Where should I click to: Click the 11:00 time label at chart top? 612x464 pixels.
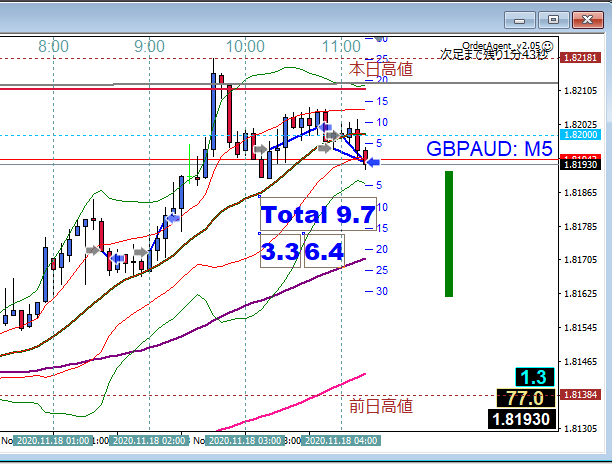click(341, 46)
